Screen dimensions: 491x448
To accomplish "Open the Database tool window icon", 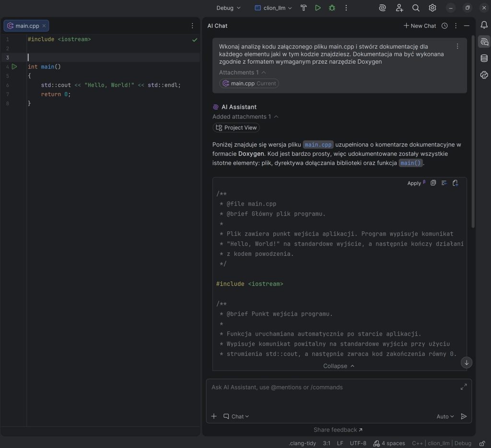I will point(484,58).
